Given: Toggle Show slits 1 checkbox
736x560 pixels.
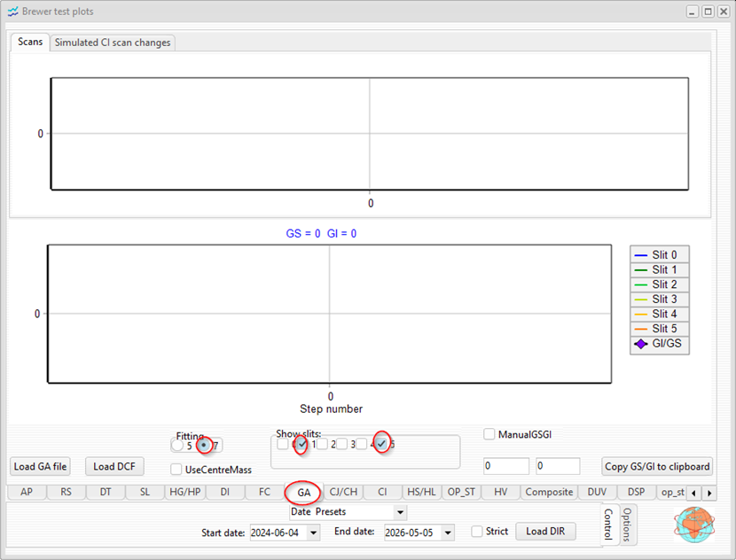Looking at the screenshot, I should [x=301, y=444].
